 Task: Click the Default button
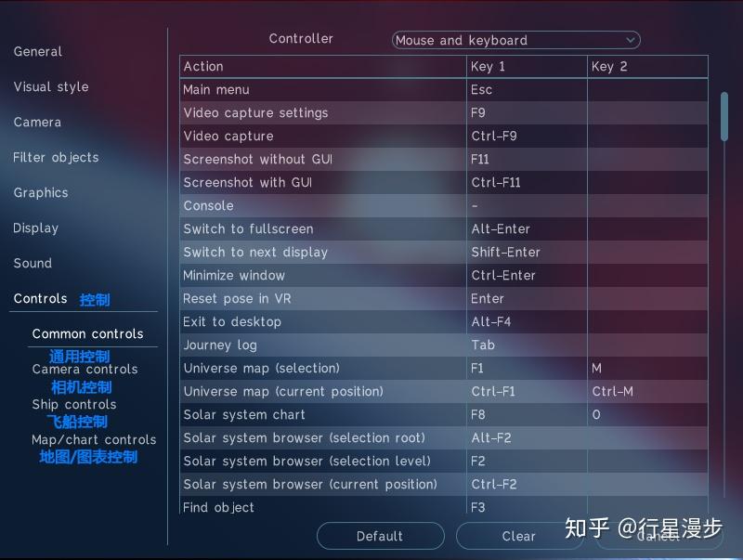coord(380,536)
